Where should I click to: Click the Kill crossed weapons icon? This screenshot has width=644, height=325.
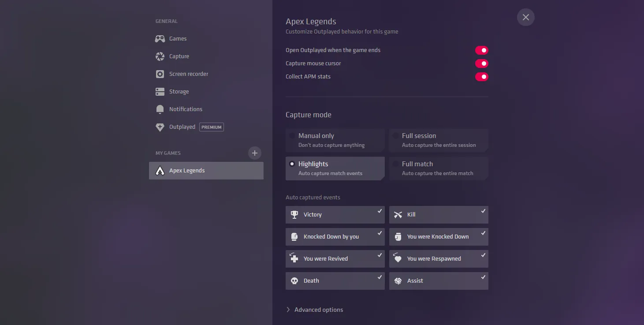click(398, 215)
